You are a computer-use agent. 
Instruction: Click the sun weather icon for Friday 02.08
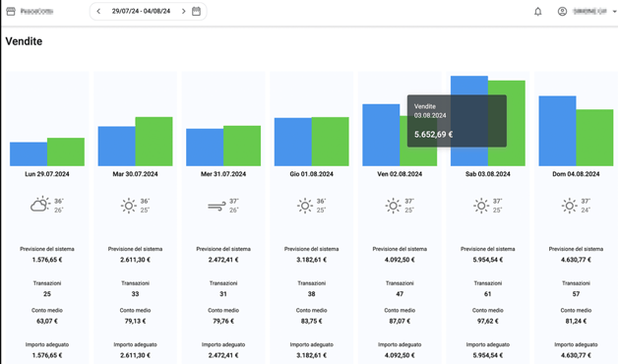393,206
